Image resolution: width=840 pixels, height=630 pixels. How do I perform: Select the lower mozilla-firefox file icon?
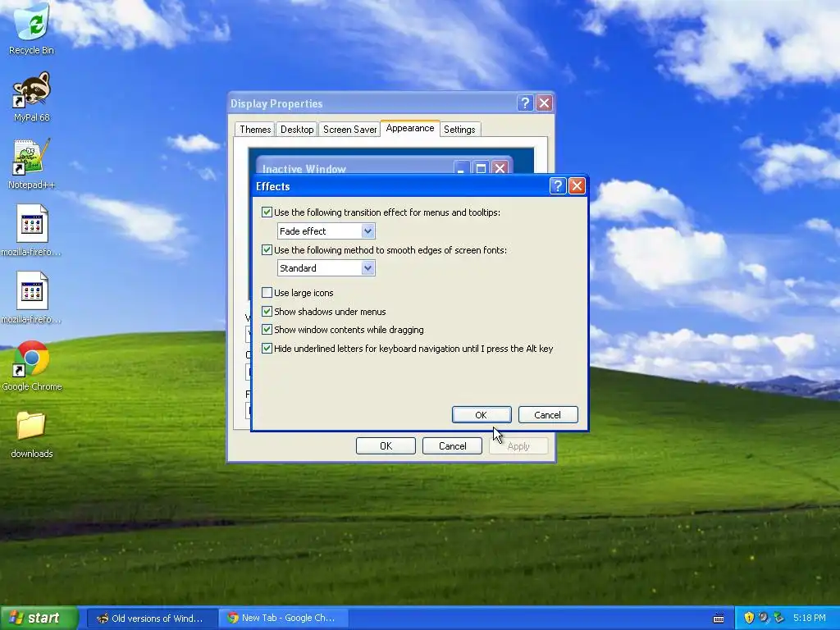tap(32, 298)
